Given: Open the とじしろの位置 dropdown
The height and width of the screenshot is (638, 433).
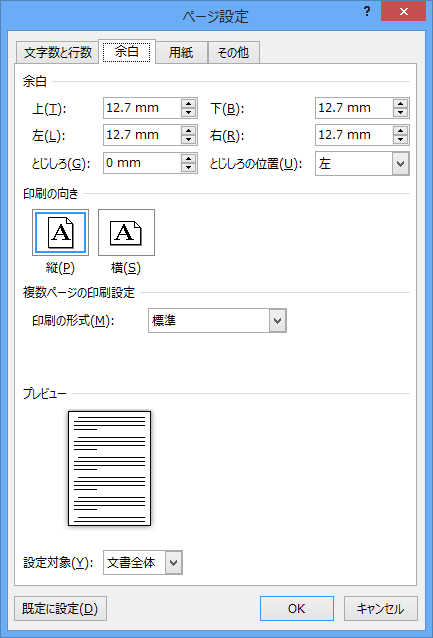Looking at the screenshot, I should 400,164.
